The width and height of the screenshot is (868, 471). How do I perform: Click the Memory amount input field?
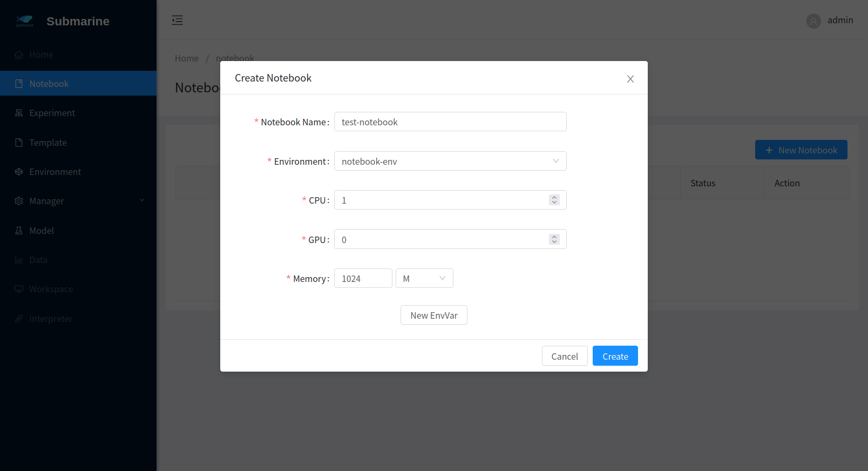(363, 279)
